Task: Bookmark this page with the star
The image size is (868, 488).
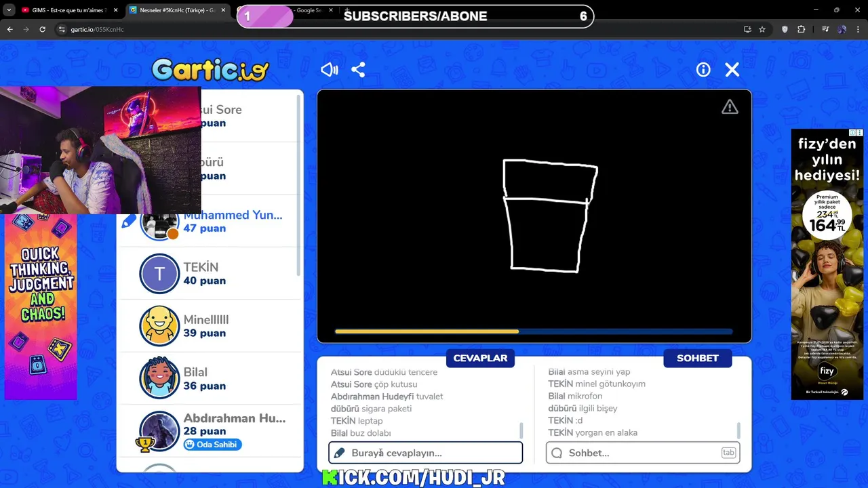Action: (x=762, y=29)
